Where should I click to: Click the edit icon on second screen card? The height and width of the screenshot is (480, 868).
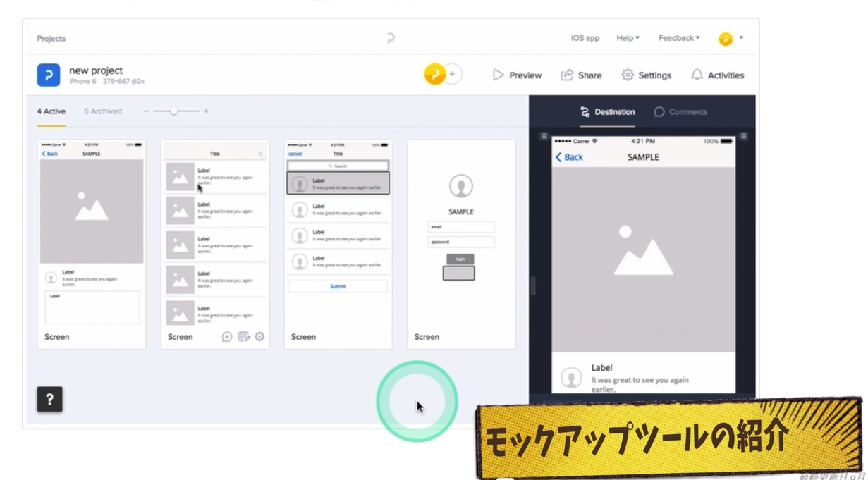point(244,337)
